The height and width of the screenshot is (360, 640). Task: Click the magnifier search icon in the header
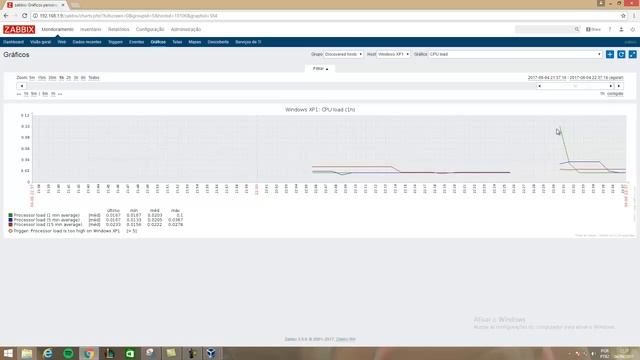577,29
